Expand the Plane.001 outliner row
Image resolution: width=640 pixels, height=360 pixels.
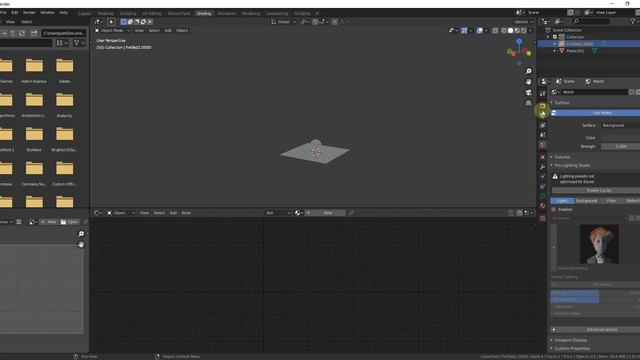[555, 51]
